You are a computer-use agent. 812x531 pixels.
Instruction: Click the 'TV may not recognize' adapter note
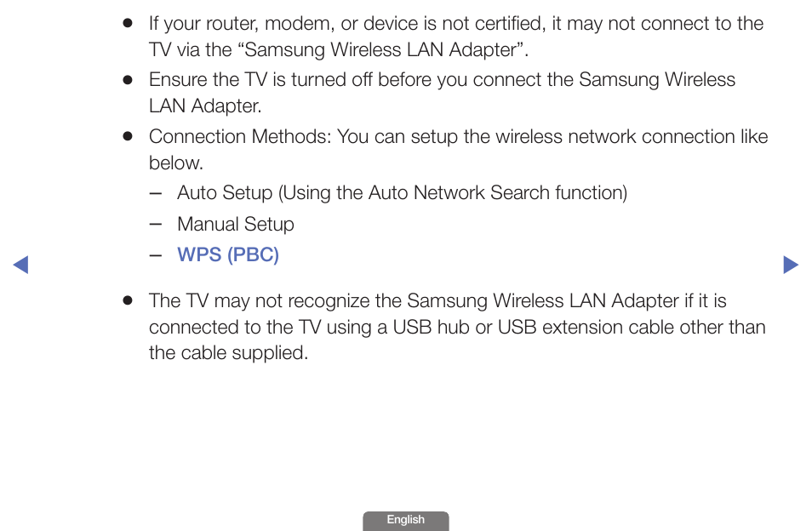(x=457, y=327)
